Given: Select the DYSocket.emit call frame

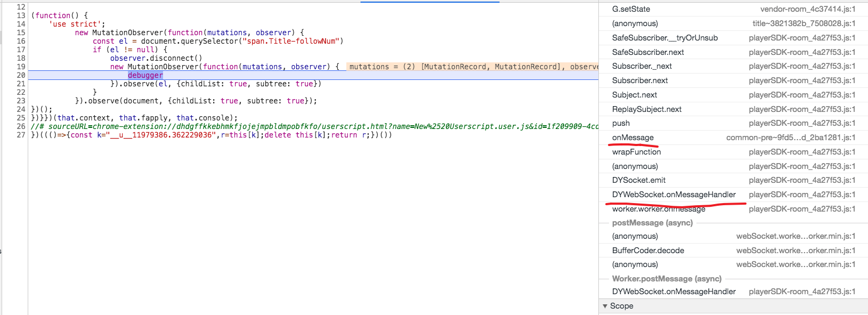Looking at the screenshot, I should point(638,180).
